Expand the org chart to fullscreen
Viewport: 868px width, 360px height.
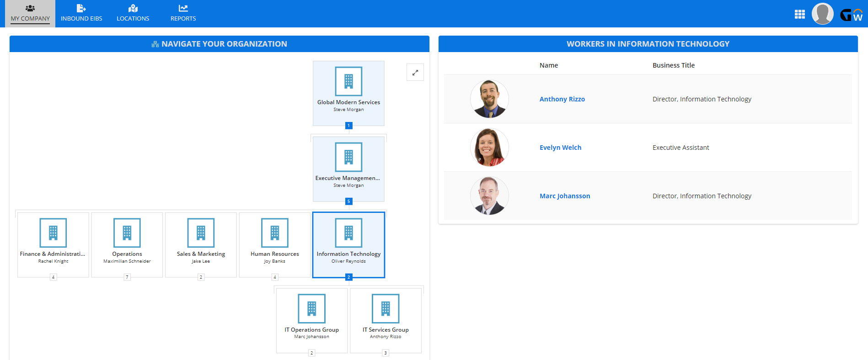click(415, 73)
